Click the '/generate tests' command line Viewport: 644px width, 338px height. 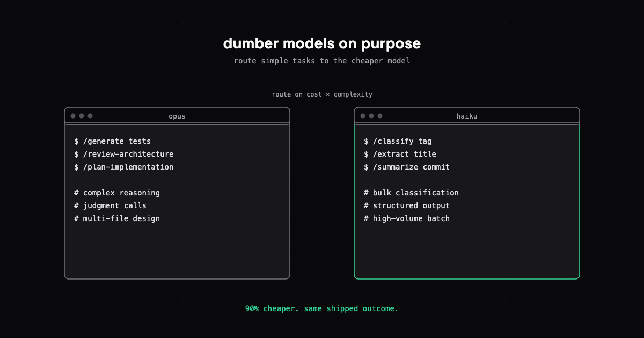click(113, 141)
